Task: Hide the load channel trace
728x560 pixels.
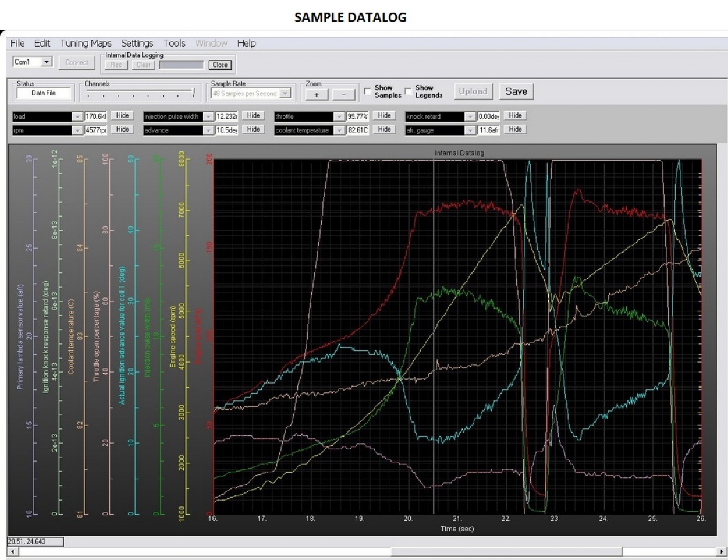Action: coord(122,116)
